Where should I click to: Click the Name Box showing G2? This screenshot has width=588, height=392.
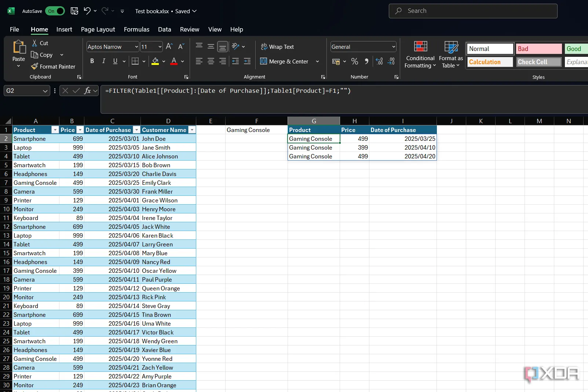tap(26, 91)
